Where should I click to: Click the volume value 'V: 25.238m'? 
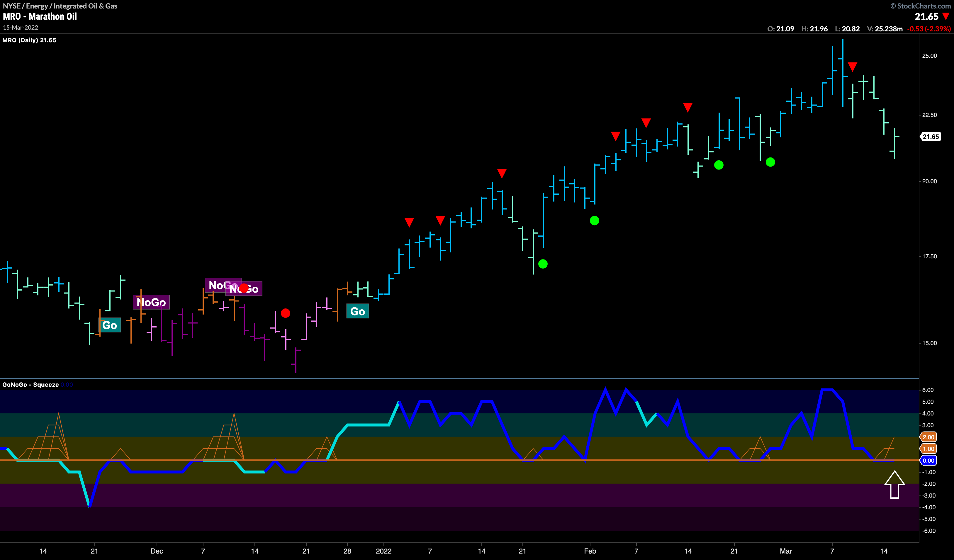(885, 29)
